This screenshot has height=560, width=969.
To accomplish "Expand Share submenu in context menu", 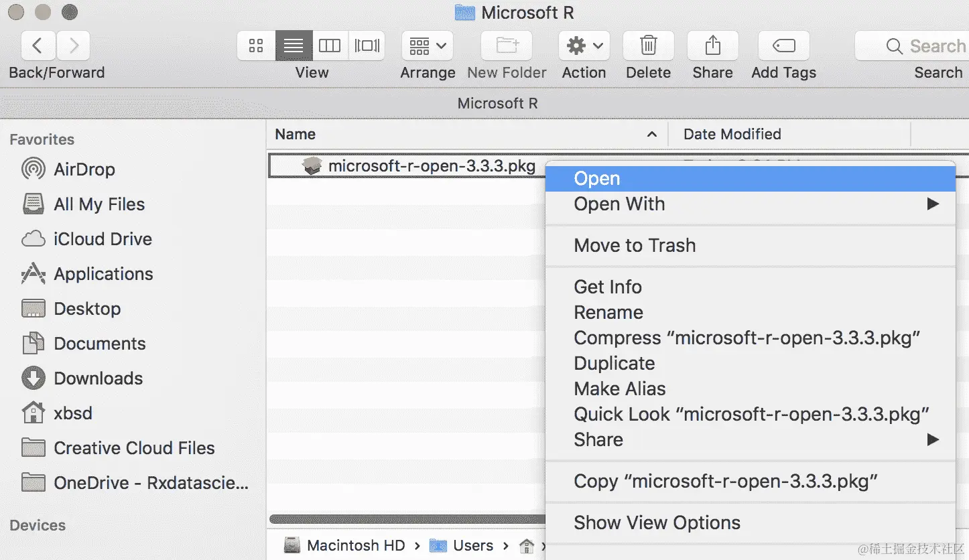I will pos(750,440).
